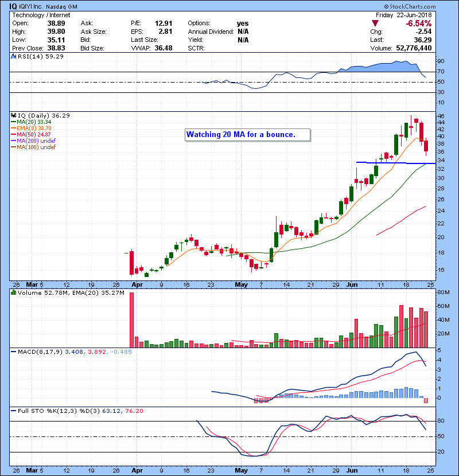459x476 pixels.
Task: Click the 'Jun' label on the price chart axis
Action: tap(352, 285)
